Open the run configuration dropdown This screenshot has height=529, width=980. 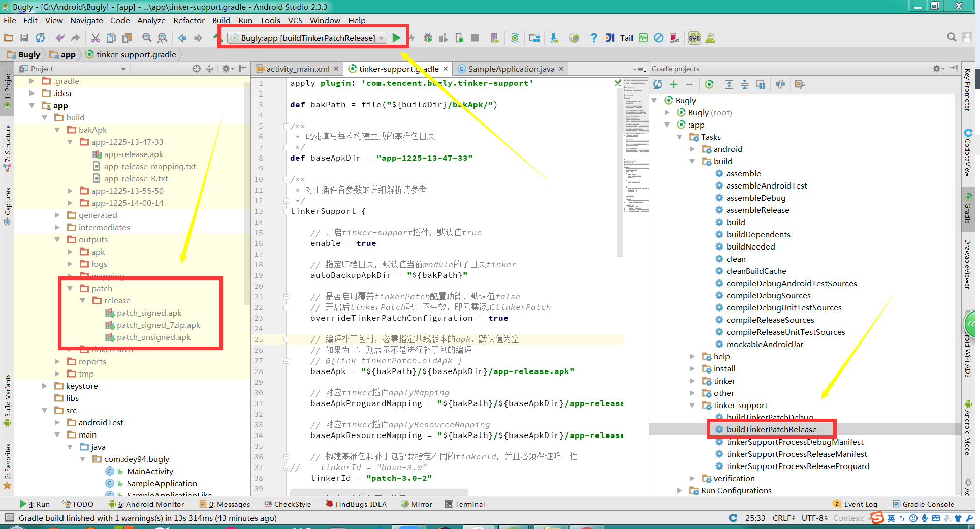point(307,38)
